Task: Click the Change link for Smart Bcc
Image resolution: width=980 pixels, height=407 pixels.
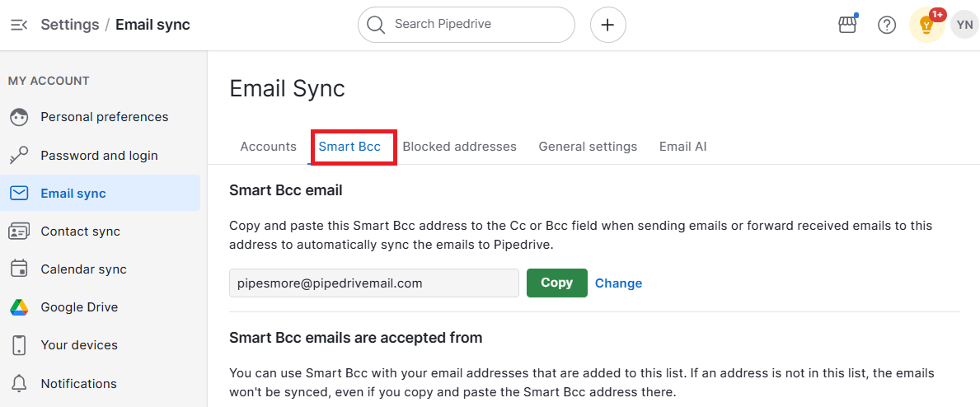Action: click(x=618, y=283)
